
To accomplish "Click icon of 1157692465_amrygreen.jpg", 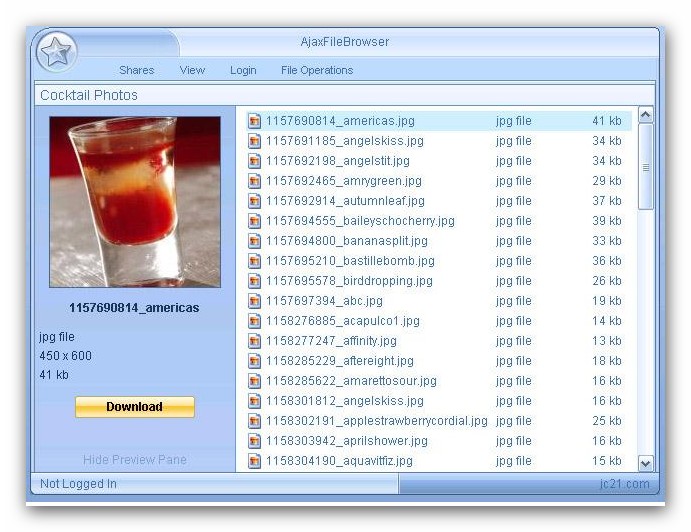I will pos(254,181).
